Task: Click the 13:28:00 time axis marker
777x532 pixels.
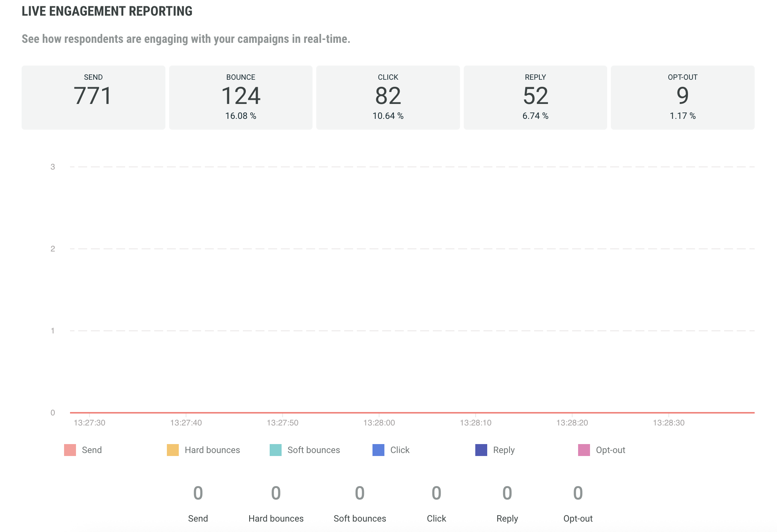Action: click(379, 423)
